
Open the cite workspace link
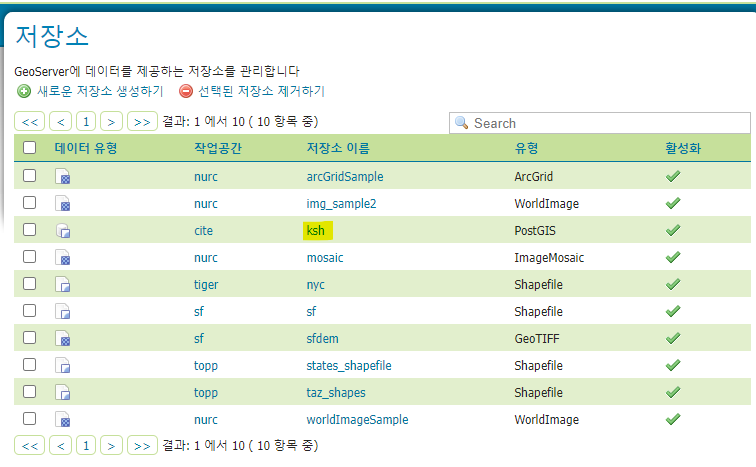click(x=203, y=231)
